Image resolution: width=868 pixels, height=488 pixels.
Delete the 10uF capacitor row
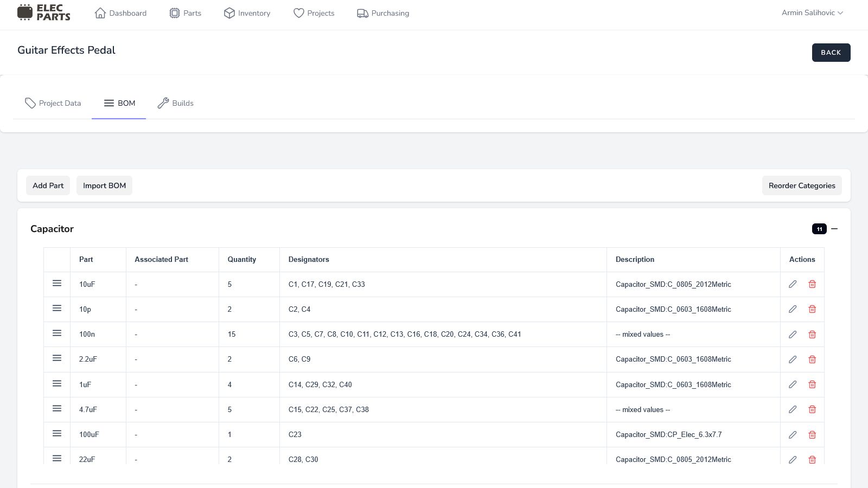(812, 284)
